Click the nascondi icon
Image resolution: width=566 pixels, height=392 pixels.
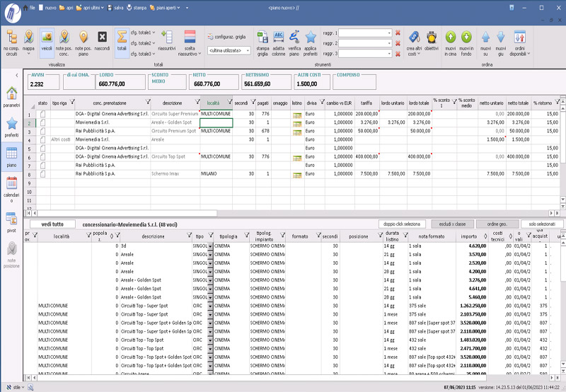tap(102, 38)
